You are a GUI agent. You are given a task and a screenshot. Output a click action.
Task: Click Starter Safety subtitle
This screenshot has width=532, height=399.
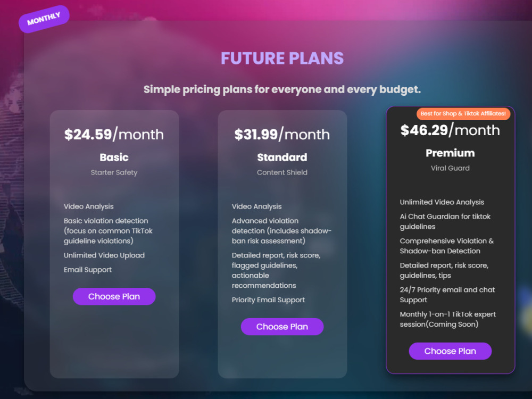114,172
